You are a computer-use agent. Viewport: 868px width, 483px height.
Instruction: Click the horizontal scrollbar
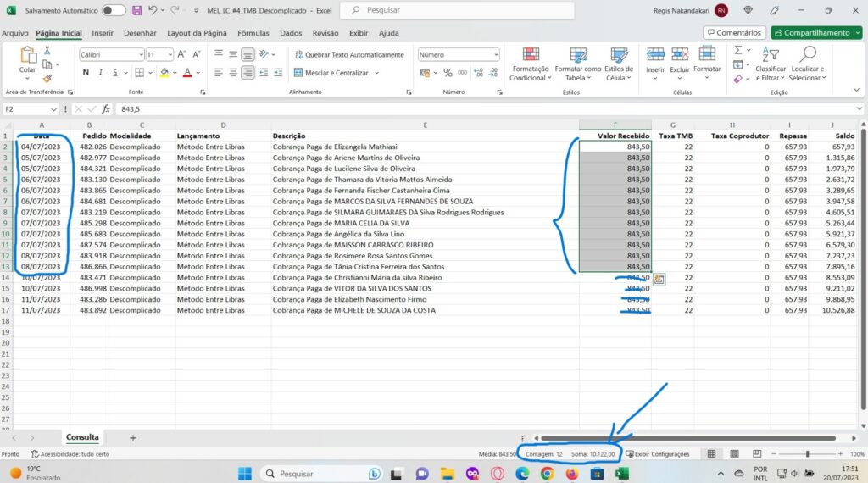click(x=688, y=437)
